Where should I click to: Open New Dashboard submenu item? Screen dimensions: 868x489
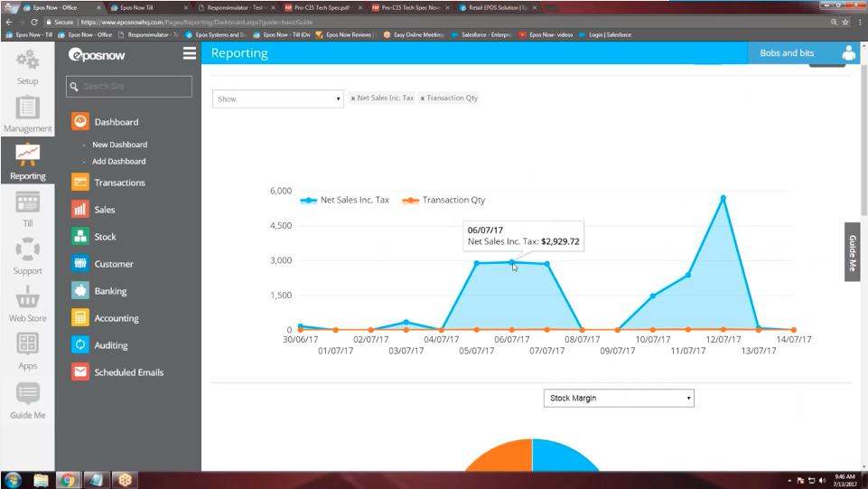(119, 145)
